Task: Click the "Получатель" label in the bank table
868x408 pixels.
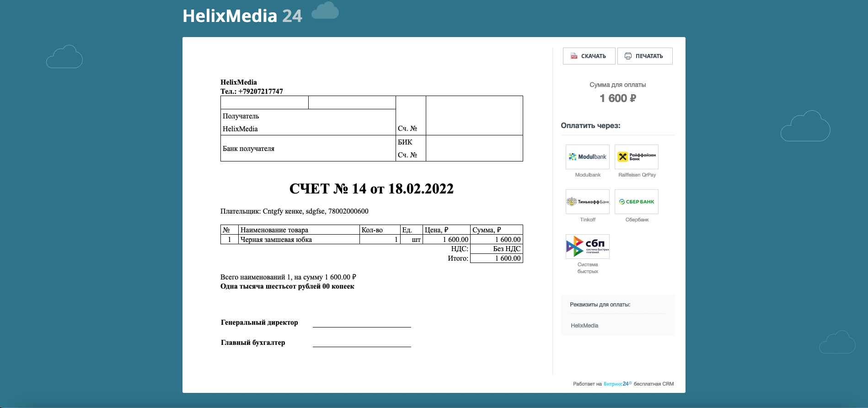Action: coord(241,116)
